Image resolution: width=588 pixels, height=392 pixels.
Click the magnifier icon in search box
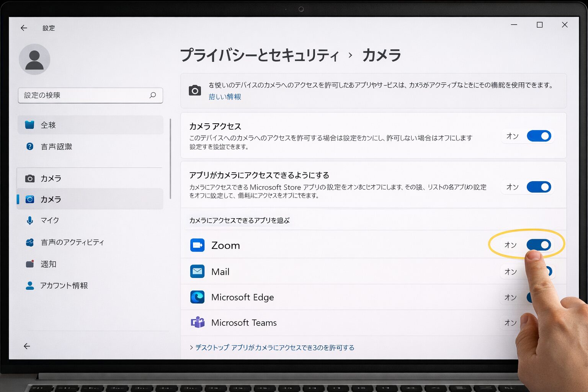153,95
